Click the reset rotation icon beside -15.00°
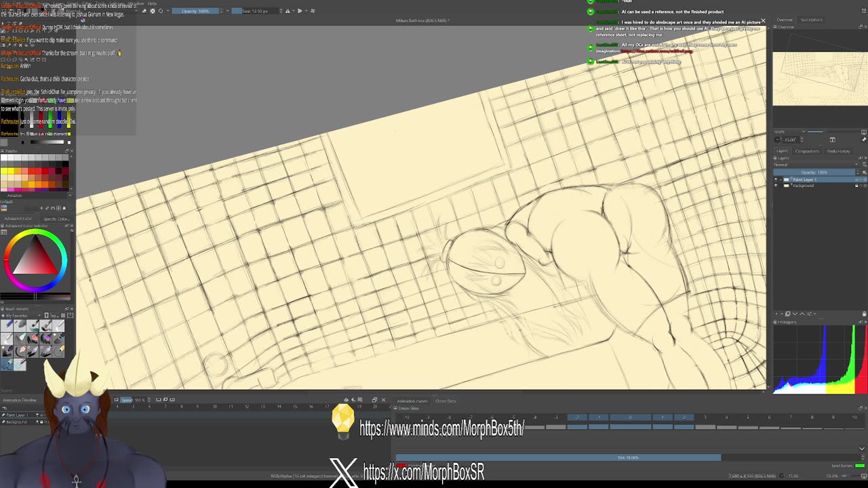This screenshot has height=488, width=868. (x=777, y=140)
